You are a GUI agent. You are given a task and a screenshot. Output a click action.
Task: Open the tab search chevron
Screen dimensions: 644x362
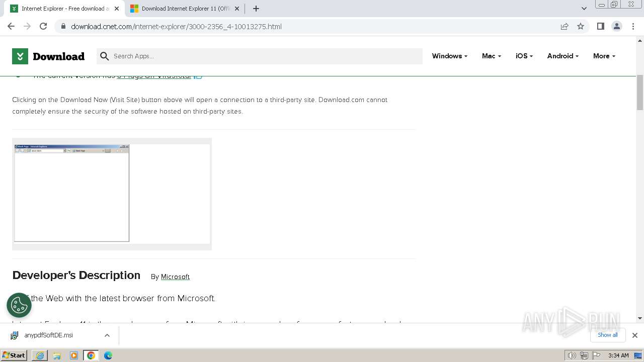click(584, 9)
